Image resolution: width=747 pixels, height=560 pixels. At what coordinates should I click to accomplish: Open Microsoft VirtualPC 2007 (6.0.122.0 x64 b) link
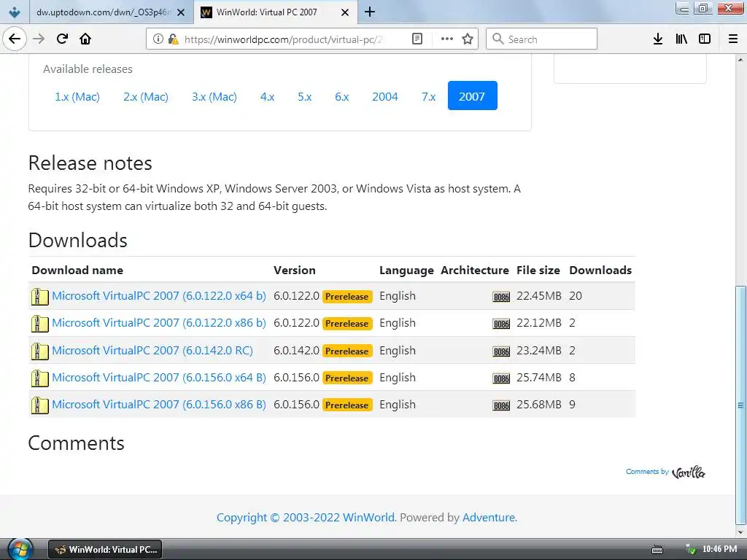pos(158,296)
